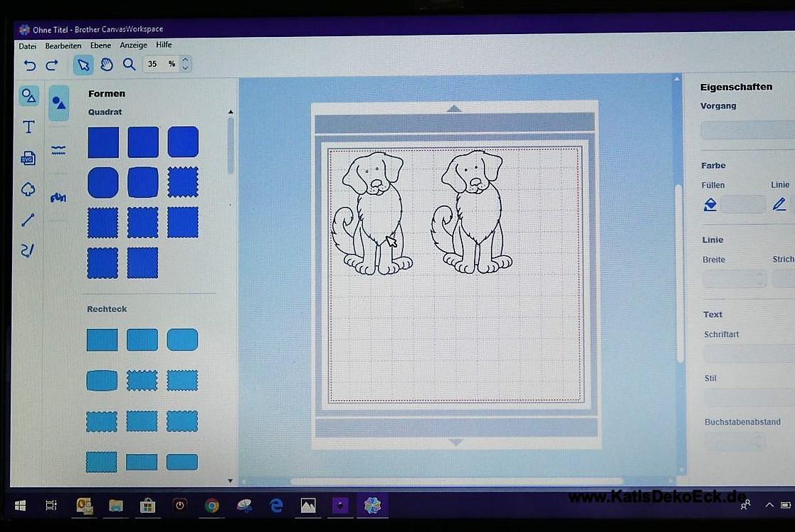Click the Redo arrow in the toolbar
The width and height of the screenshot is (795, 532).
click(x=51, y=65)
